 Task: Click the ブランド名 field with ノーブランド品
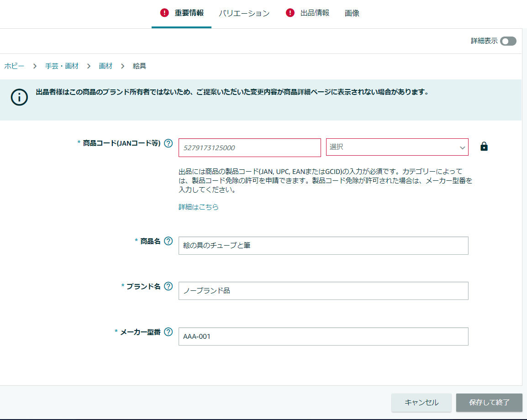tap(323, 291)
